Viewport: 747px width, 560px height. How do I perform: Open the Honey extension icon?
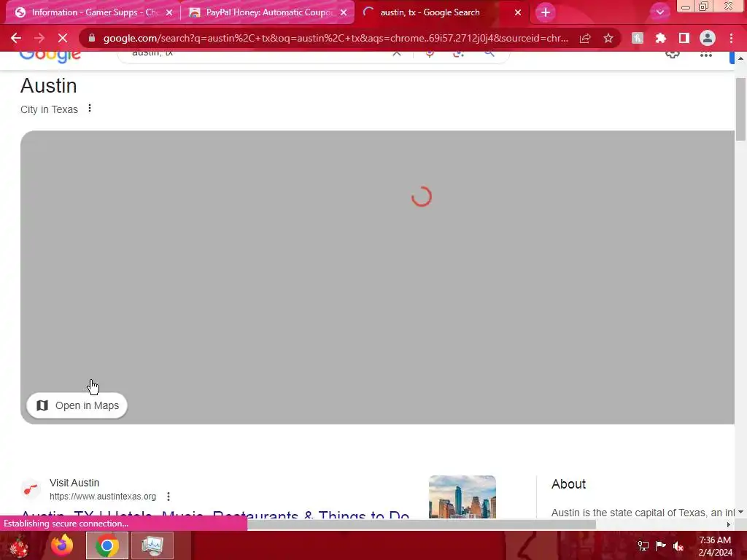(638, 38)
